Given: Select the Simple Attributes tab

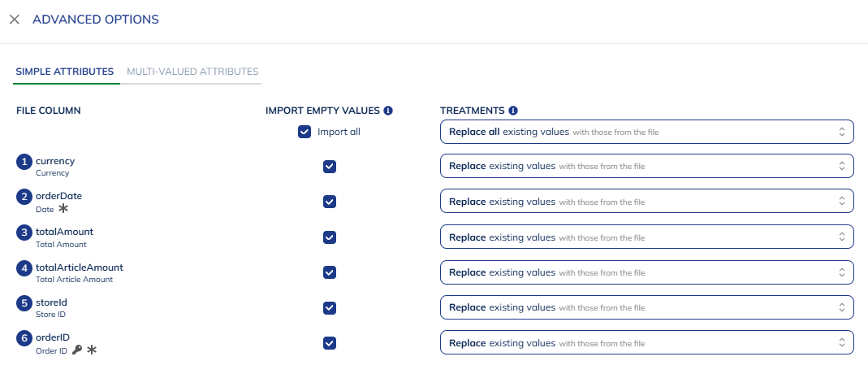Looking at the screenshot, I should pos(65,72).
